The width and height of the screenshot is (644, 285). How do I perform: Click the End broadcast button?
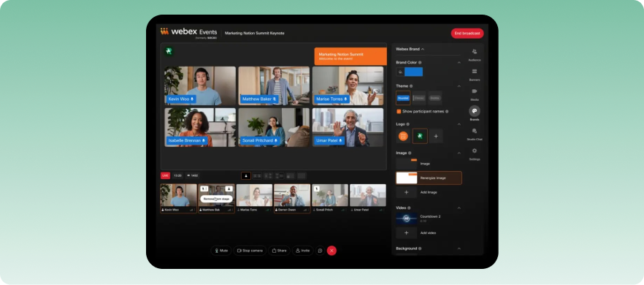(467, 34)
